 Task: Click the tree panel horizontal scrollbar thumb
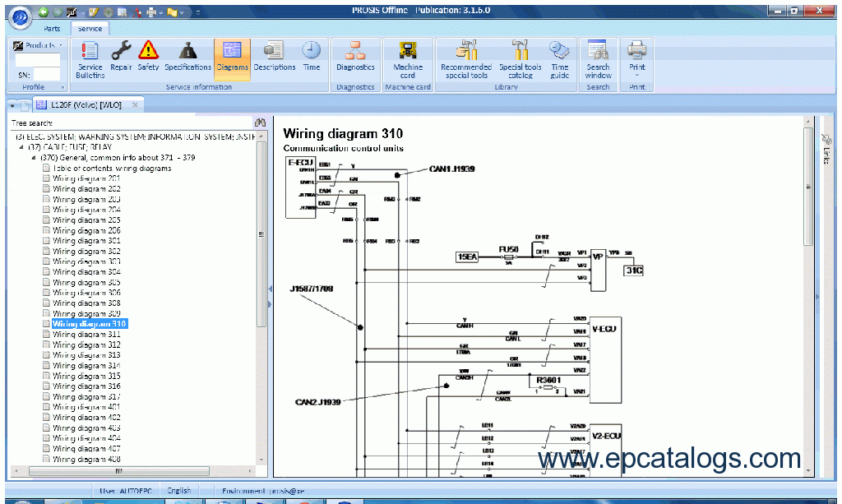[x=118, y=471]
